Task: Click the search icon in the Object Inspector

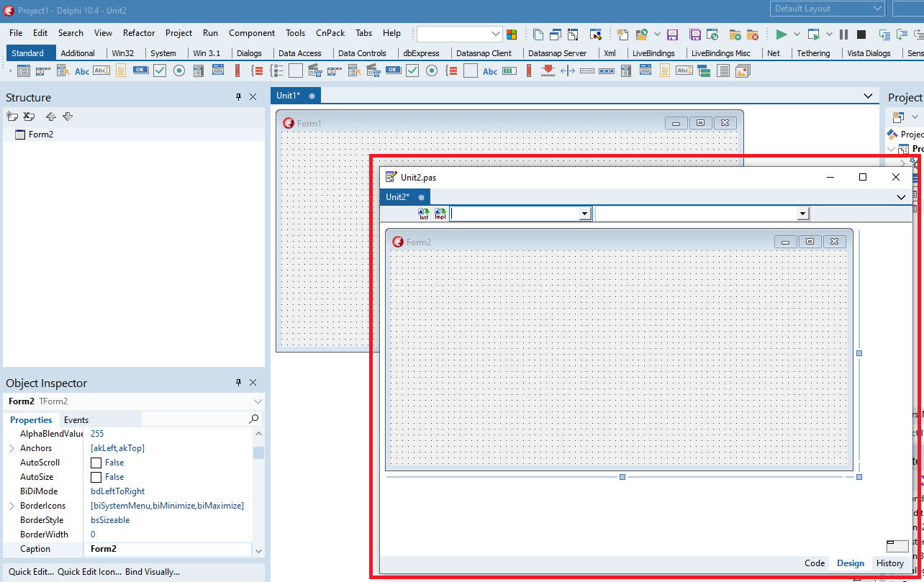Action: (254, 419)
